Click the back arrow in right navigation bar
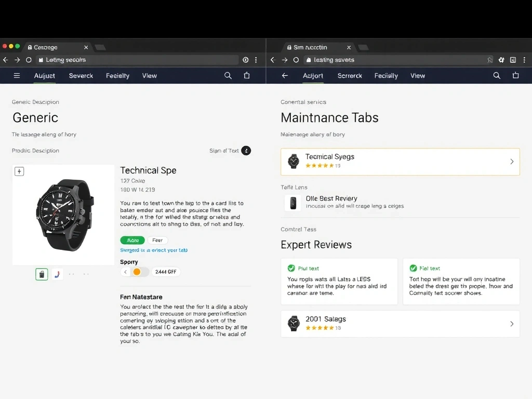The height and width of the screenshot is (399, 532). click(x=285, y=76)
